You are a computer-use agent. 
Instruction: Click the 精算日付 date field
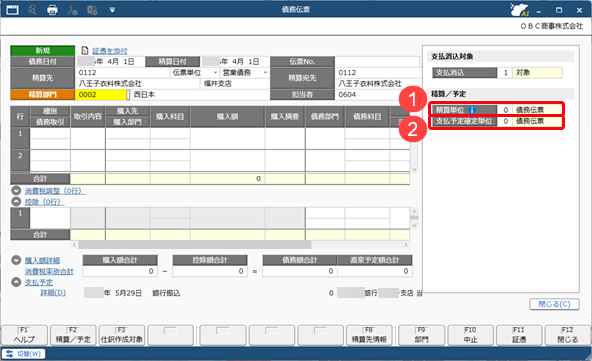coord(235,62)
